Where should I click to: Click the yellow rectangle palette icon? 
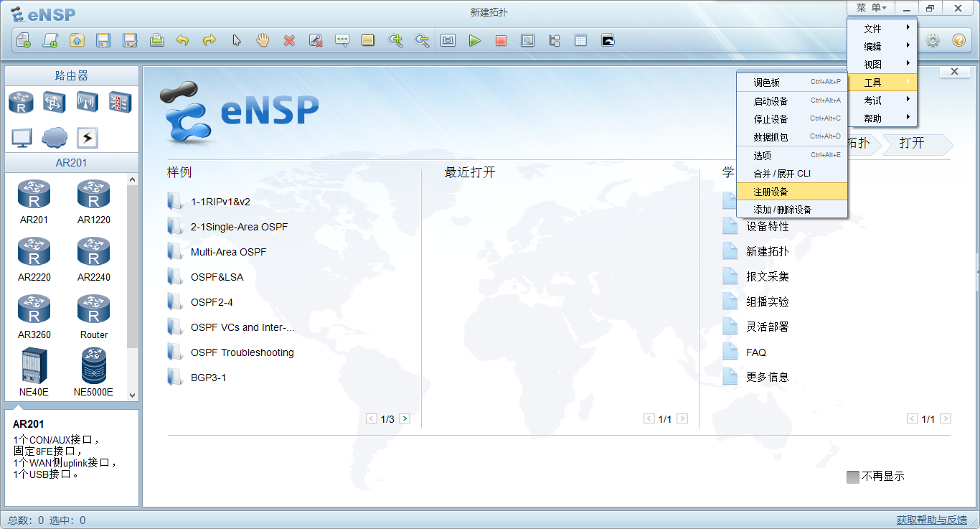[x=368, y=41]
